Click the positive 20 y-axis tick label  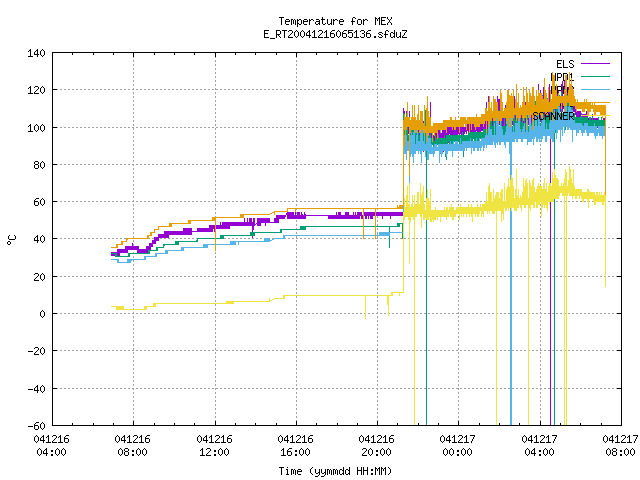point(39,277)
